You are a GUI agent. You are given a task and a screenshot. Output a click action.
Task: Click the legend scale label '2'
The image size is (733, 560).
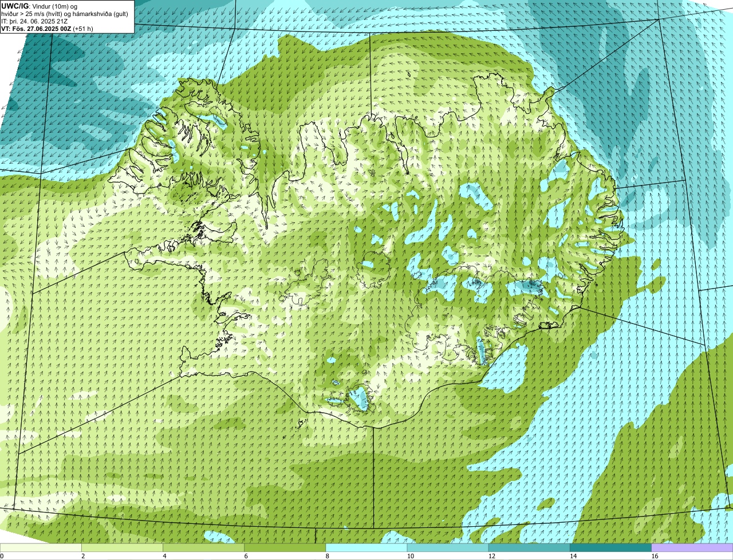[x=83, y=556]
